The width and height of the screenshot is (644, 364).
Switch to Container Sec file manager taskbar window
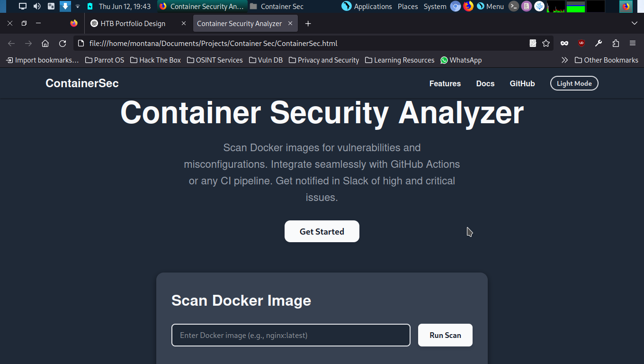277,6
